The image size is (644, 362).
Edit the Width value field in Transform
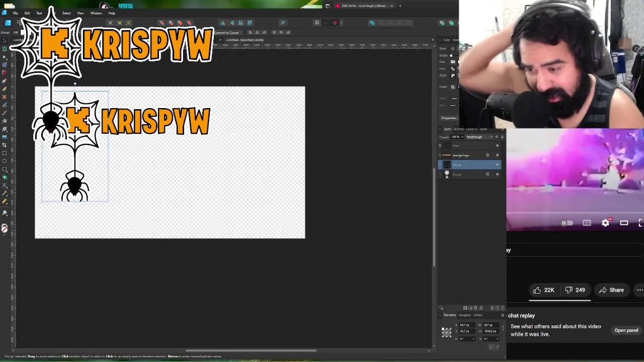(491, 325)
